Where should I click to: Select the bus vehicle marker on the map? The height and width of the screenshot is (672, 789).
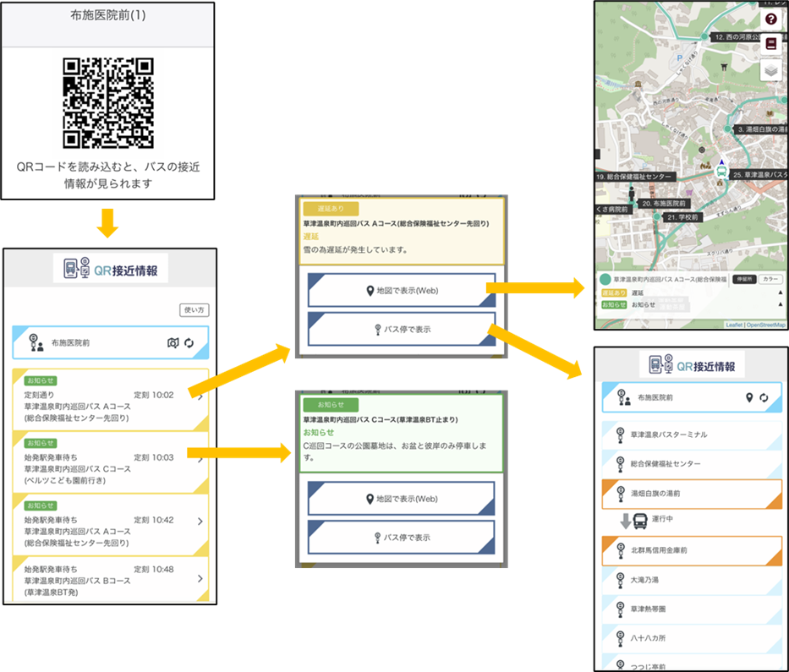point(721,171)
